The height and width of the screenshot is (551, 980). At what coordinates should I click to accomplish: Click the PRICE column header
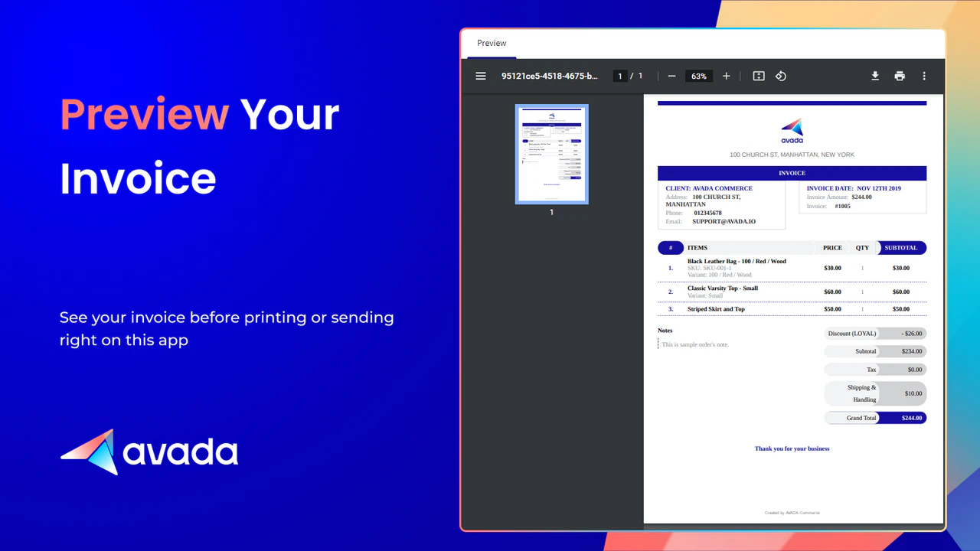832,248
